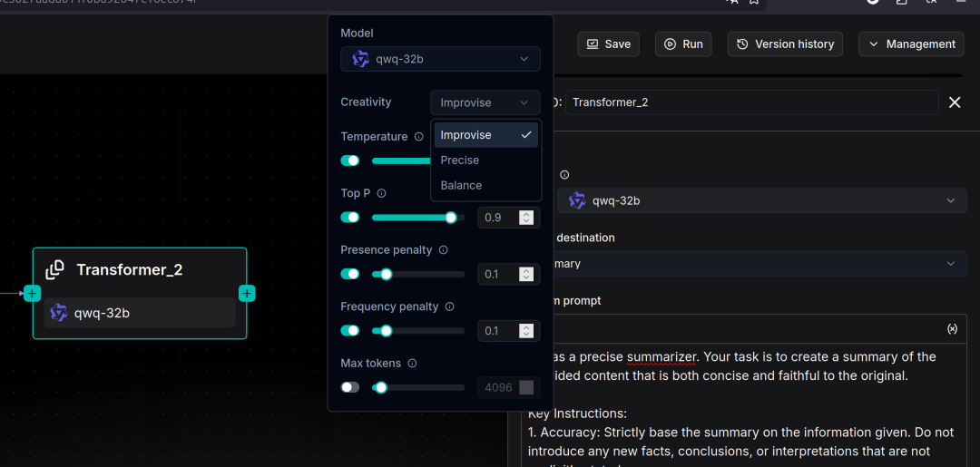Toggle the Temperature switch

(x=350, y=161)
